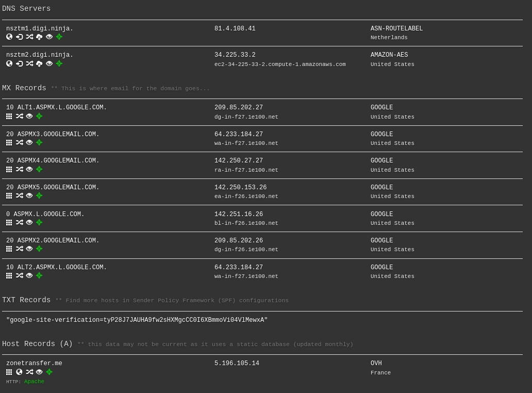Click eye icon under nsztm2.digi.ninja
Screen dimensions: 532x393
49,64
